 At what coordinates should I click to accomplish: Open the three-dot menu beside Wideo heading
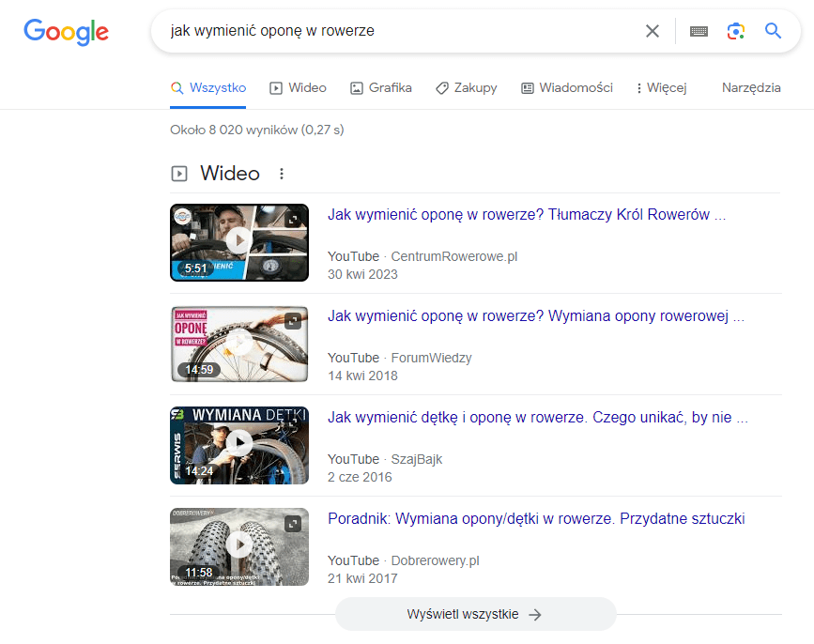tap(281, 174)
